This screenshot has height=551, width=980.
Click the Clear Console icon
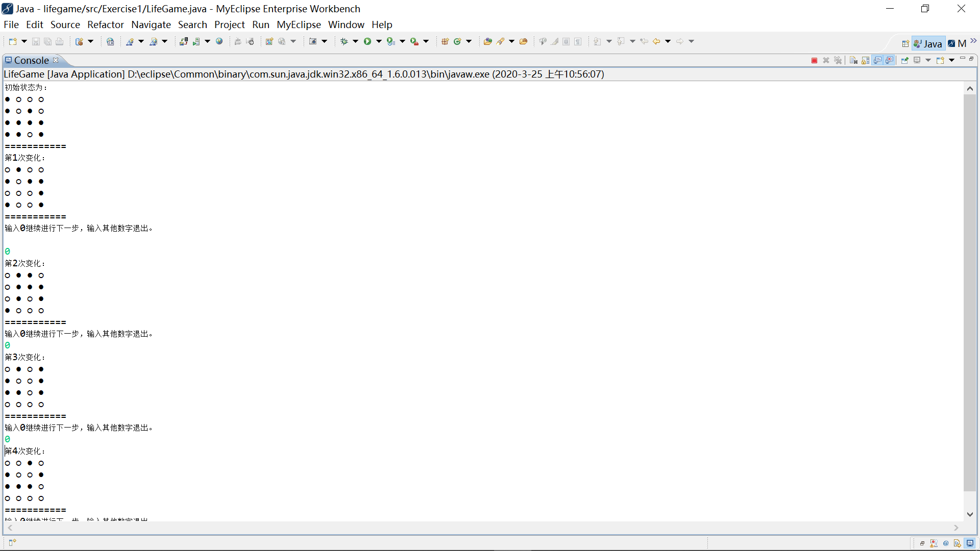(853, 60)
